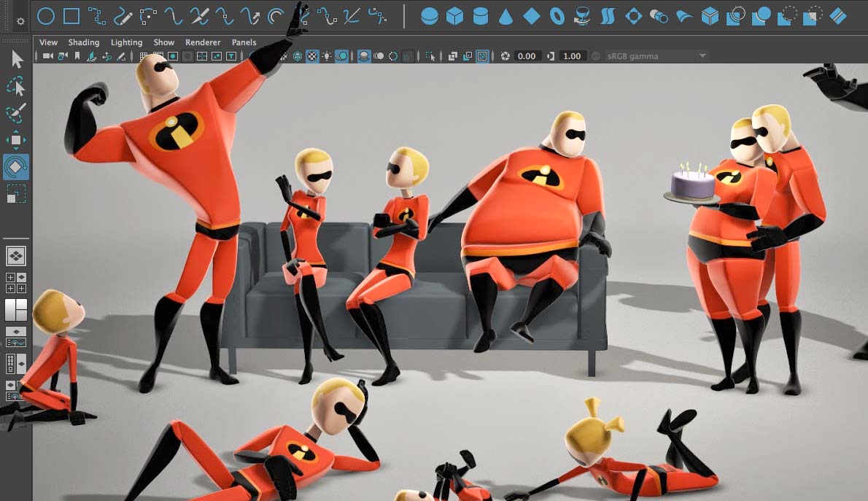The width and height of the screenshot is (868, 501).
Task: Click the Lock Camera icon
Action: coord(63,56)
